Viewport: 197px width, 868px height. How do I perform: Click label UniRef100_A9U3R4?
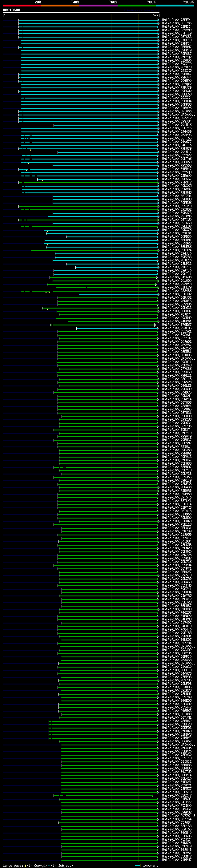pos(176,250)
